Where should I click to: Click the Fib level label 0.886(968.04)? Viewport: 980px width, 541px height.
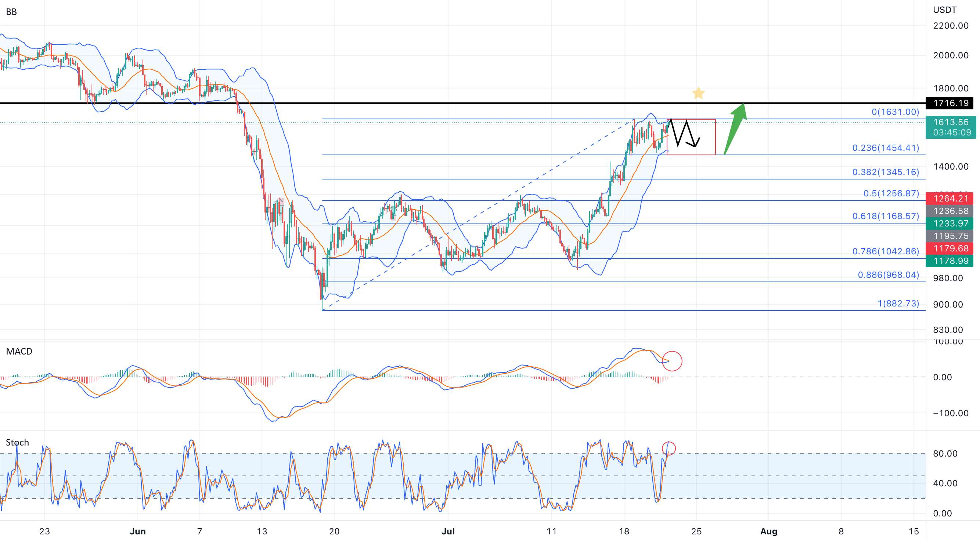[888, 275]
